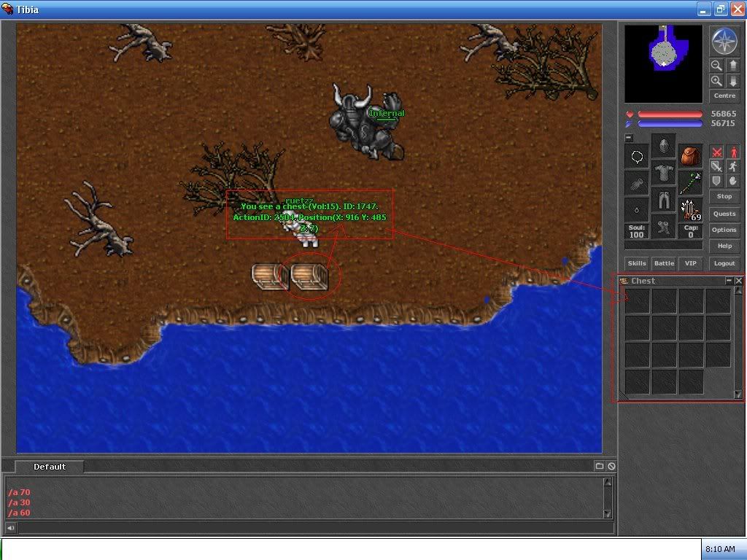Screen dimensions: 747x560
Task: Select the Default chat tab
Action: click(x=50, y=467)
